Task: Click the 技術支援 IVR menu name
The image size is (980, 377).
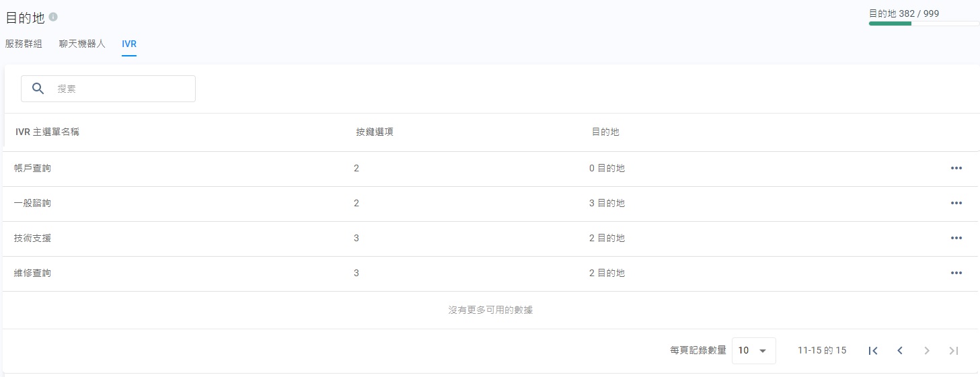Action: (x=32, y=238)
